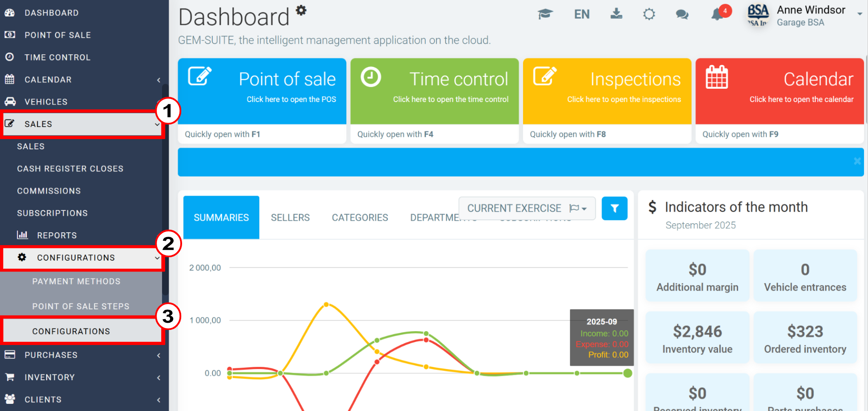Click the calendar icon on Calendar tile

[717, 77]
